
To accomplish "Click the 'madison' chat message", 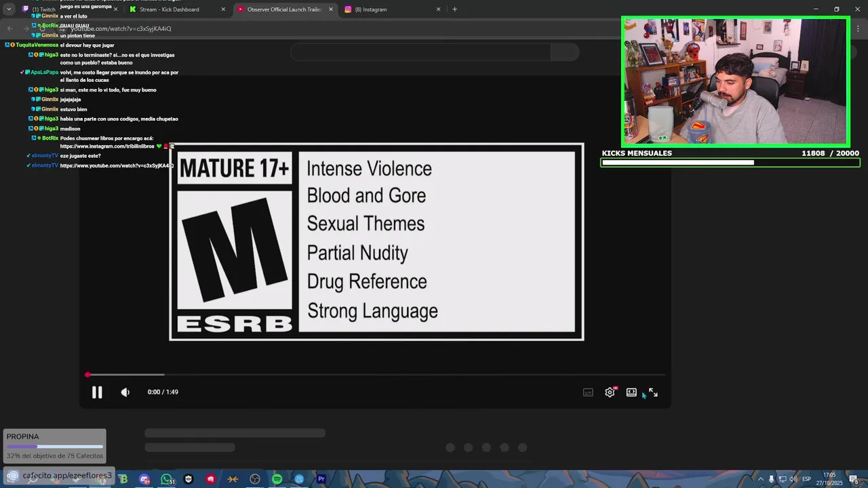I will click(70, 129).
